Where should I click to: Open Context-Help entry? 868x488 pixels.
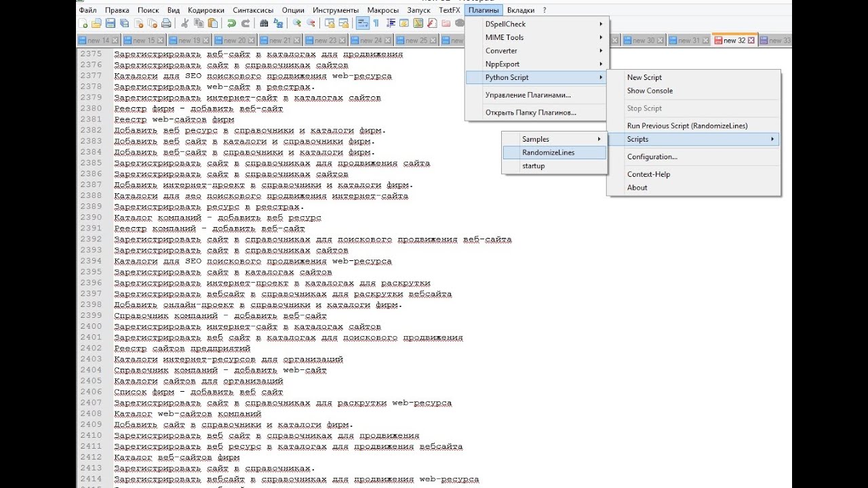click(693, 174)
